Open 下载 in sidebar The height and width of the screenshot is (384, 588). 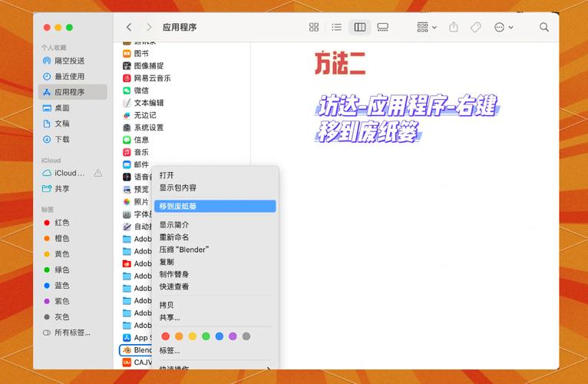pyautogui.click(x=72, y=140)
